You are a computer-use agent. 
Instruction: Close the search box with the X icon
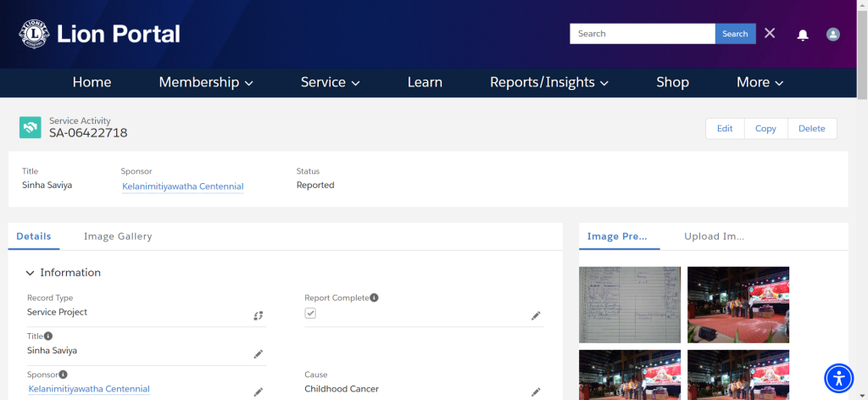coord(770,33)
